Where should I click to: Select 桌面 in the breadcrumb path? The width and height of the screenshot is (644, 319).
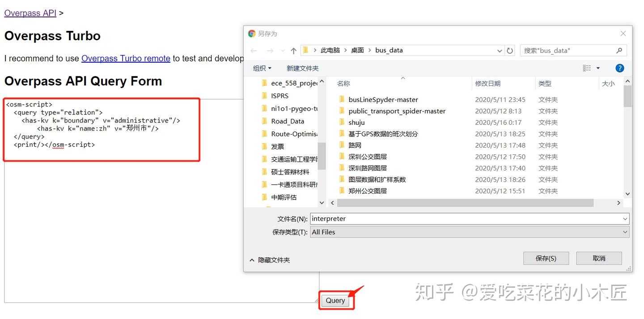coord(357,50)
